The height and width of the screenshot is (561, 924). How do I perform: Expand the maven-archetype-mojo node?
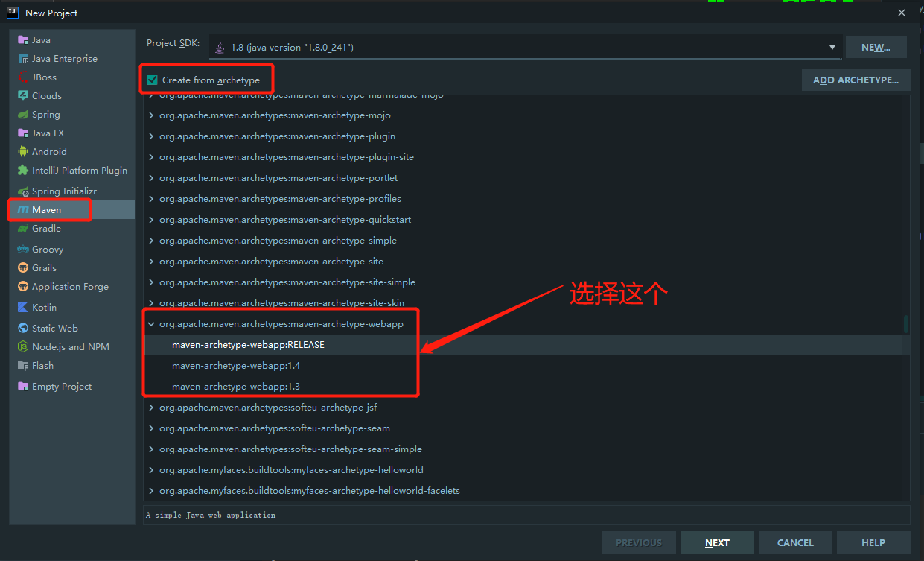(x=151, y=115)
